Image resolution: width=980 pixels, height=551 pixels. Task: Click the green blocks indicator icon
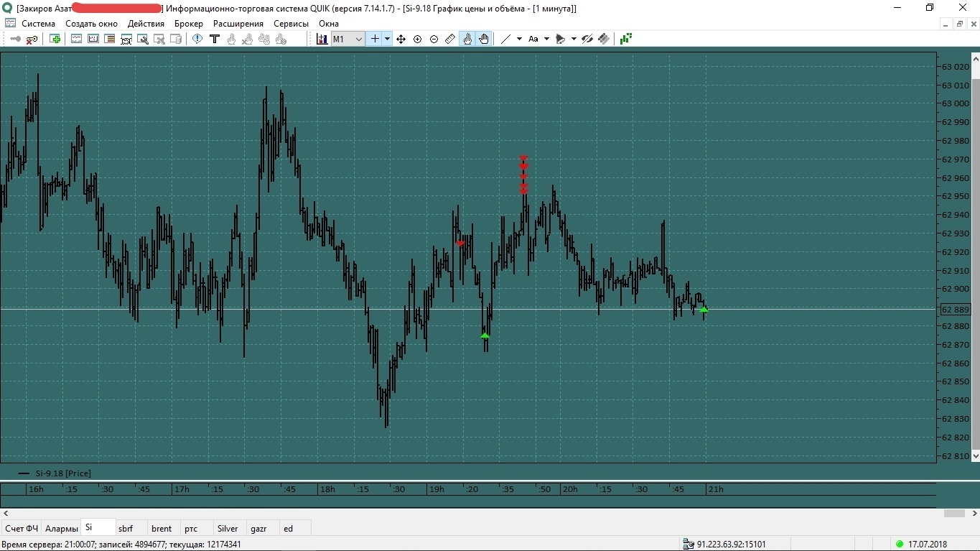(x=626, y=39)
